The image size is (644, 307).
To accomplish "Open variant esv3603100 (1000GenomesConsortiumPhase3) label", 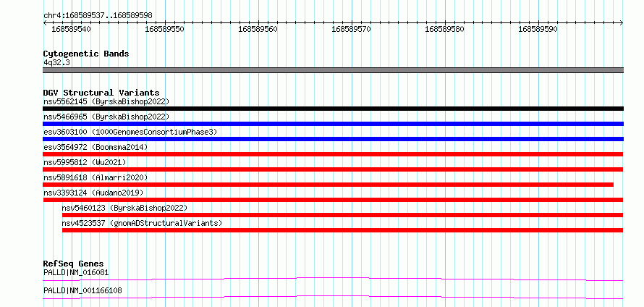I will pyautogui.click(x=130, y=132).
